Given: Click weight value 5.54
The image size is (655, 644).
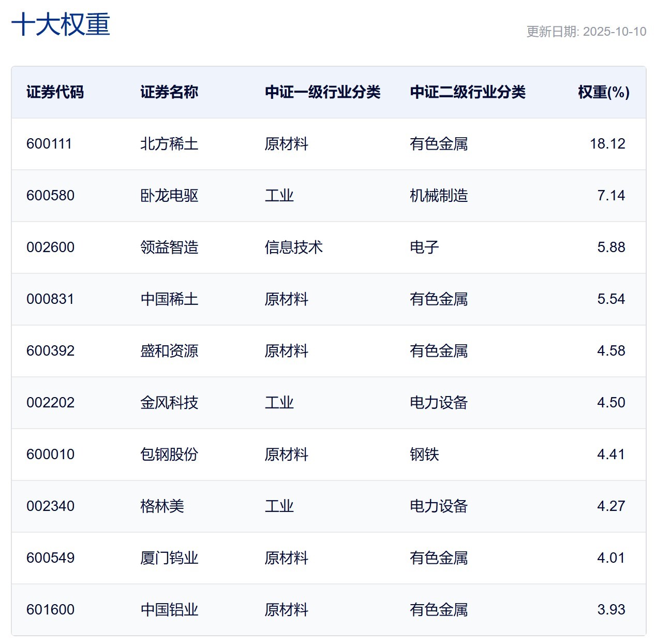Looking at the screenshot, I should click(x=611, y=299).
